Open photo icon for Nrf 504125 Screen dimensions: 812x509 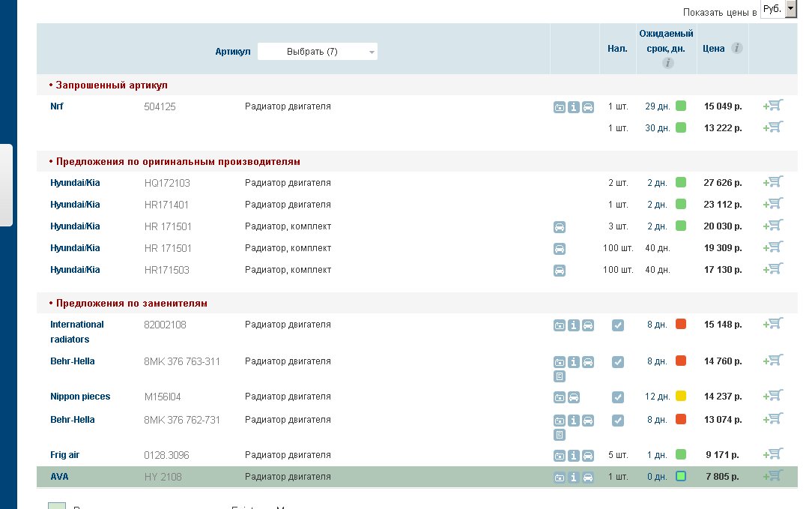click(x=560, y=107)
